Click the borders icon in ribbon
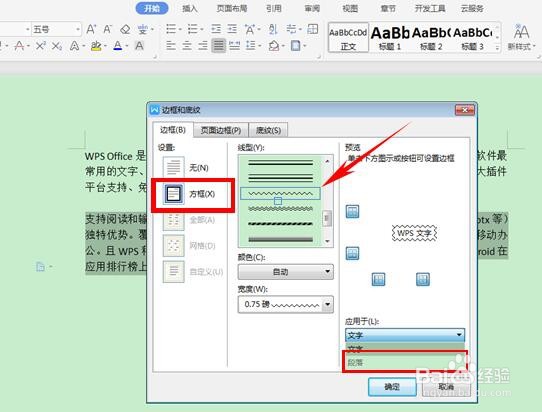Screen dimensions: 542x412 click(x=296, y=46)
